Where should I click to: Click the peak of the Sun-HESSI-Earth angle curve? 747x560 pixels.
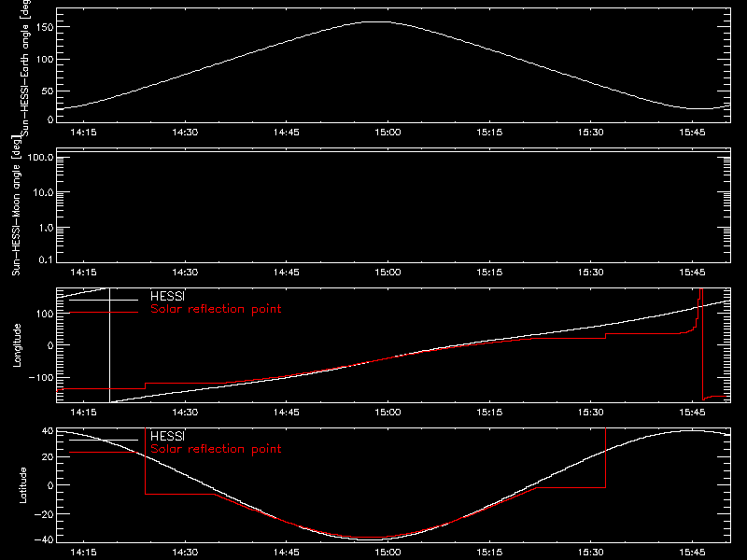pos(376,21)
